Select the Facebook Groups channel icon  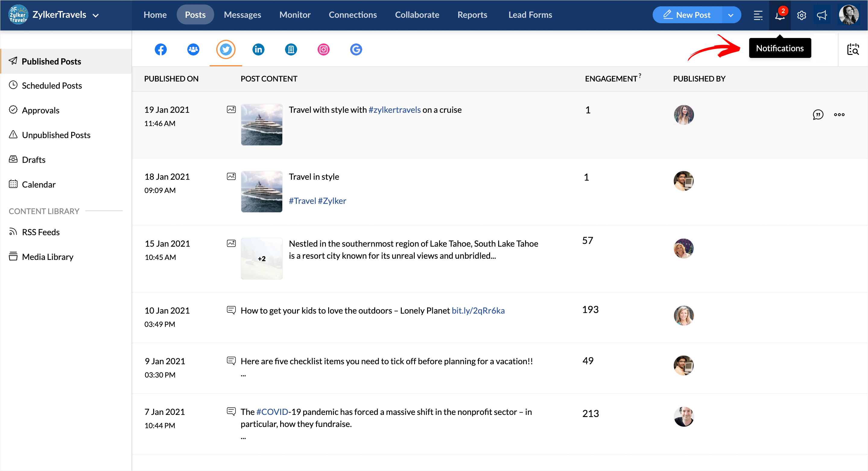pyautogui.click(x=193, y=49)
